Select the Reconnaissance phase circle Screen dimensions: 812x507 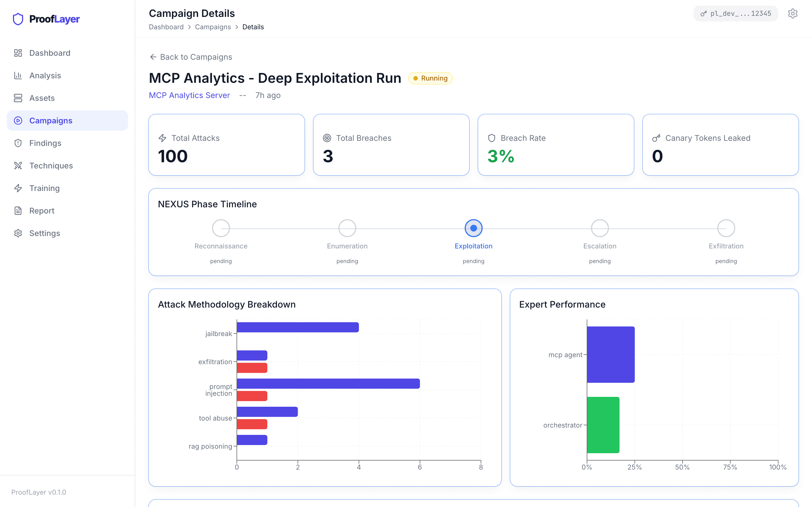pyautogui.click(x=221, y=228)
